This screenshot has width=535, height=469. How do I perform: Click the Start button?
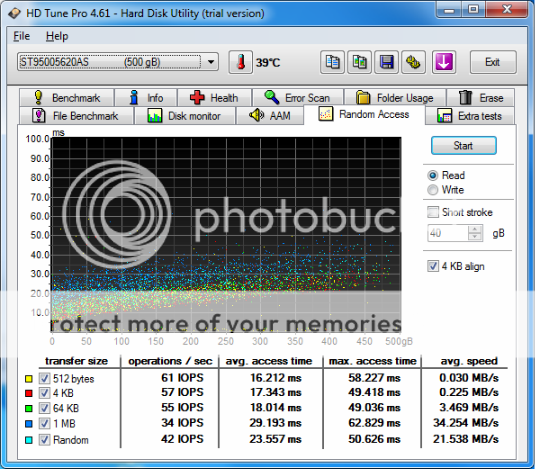click(x=463, y=146)
